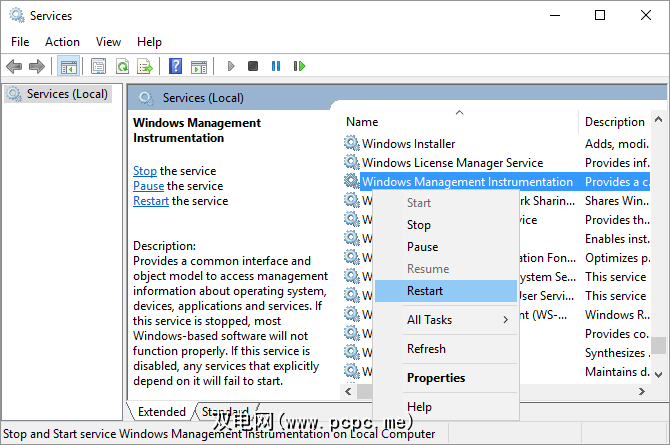Click Show/Hide Action Pane toolbar icon

point(199,67)
